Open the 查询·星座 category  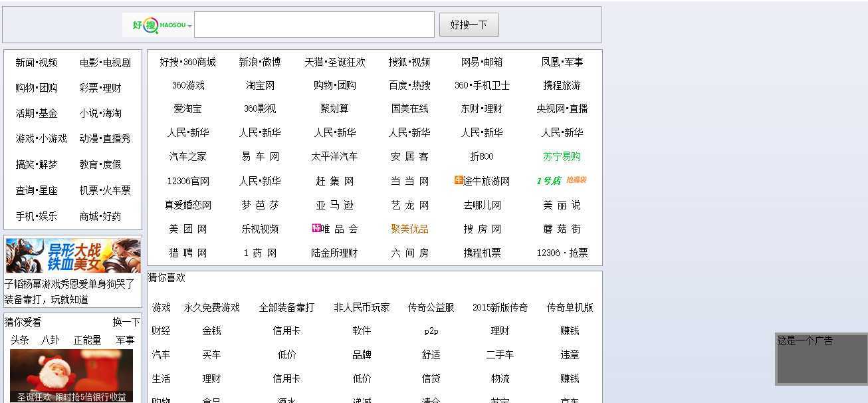pyautogui.click(x=37, y=190)
